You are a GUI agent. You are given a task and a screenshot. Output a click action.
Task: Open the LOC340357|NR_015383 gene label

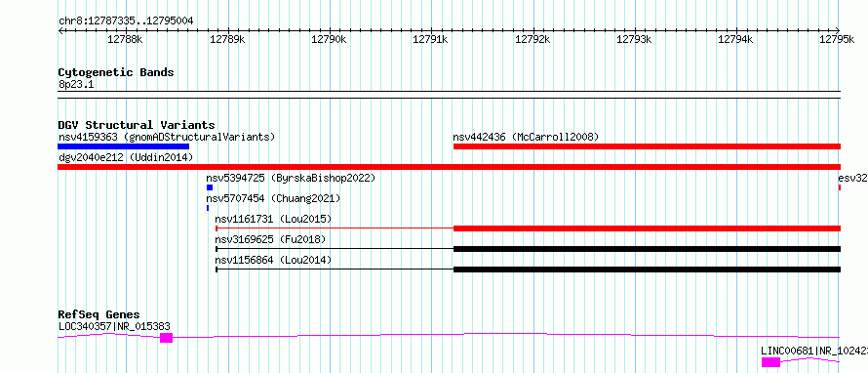click(x=114, y=326)
